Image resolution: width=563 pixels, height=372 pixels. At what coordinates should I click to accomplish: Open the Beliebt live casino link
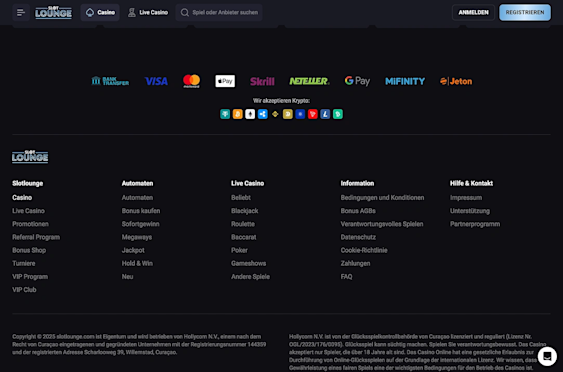(241, 198)
